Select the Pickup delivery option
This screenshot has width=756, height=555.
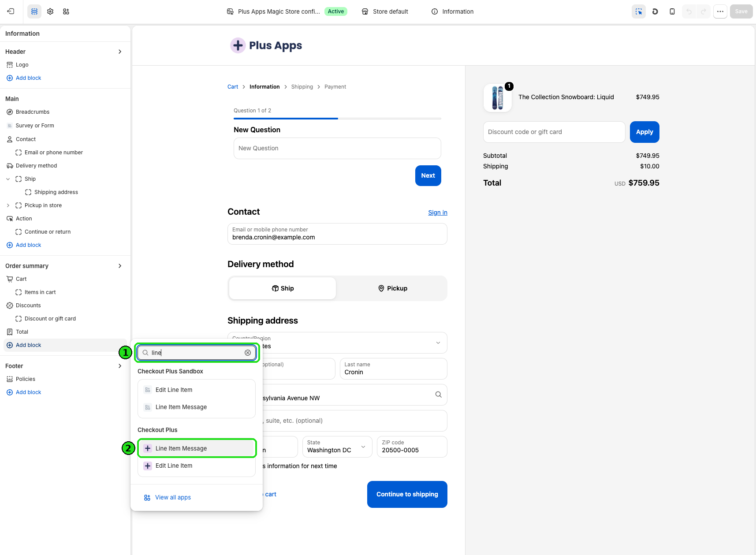click(392, 288)
